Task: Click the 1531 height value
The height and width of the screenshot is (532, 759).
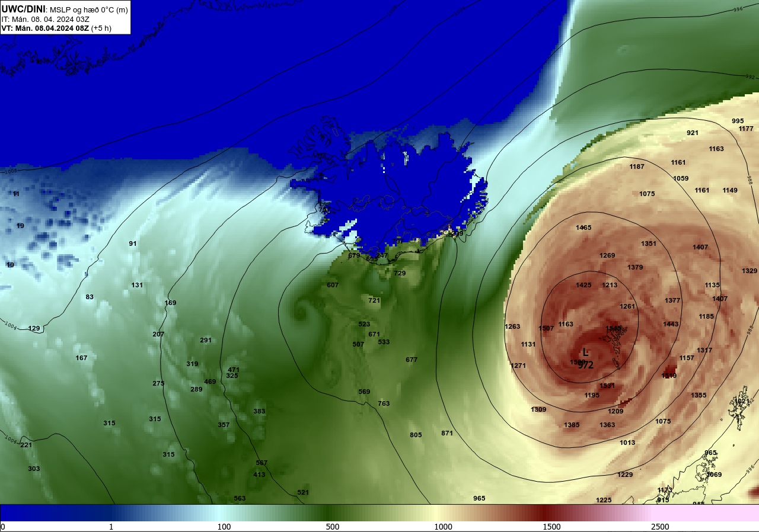Action: point(607,386)
